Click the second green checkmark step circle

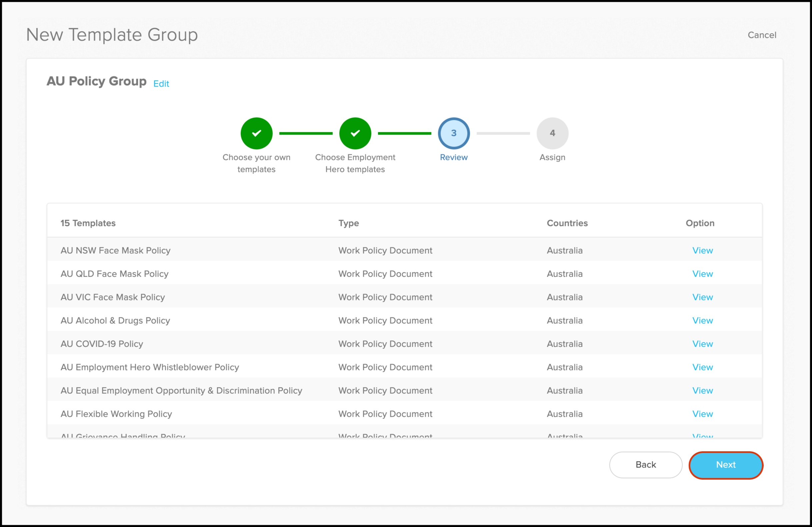pos(355,133)
